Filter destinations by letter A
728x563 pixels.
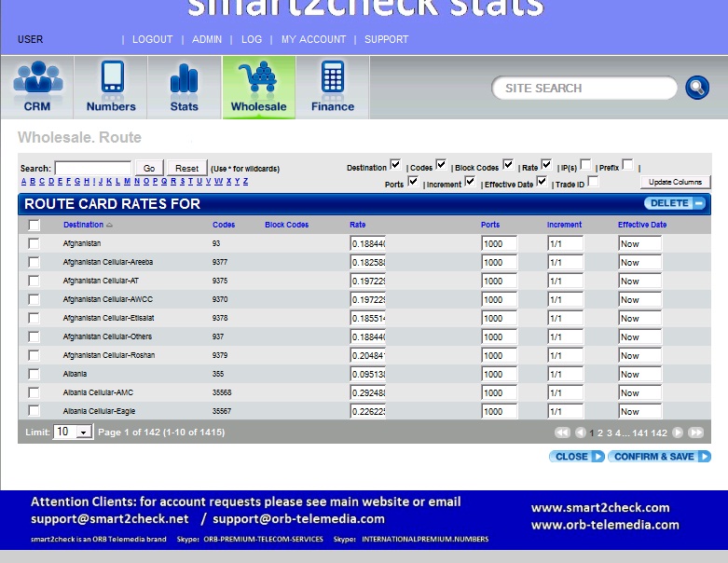pos(23,182)
